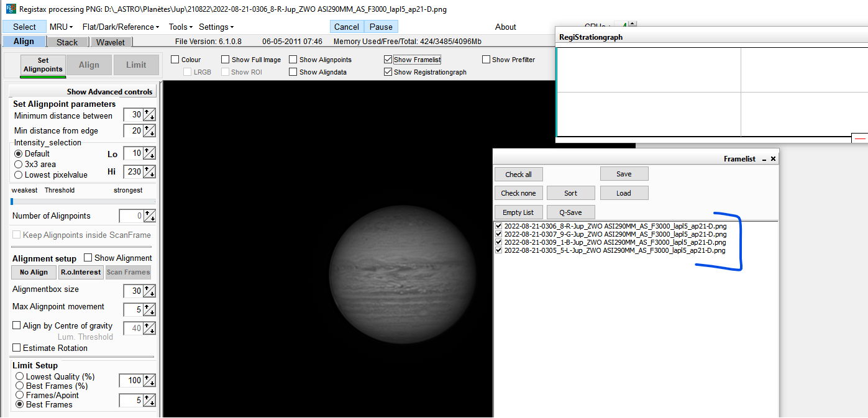
Task: Uncheck Show Framelist checkbox
Action: click(388, 60)
